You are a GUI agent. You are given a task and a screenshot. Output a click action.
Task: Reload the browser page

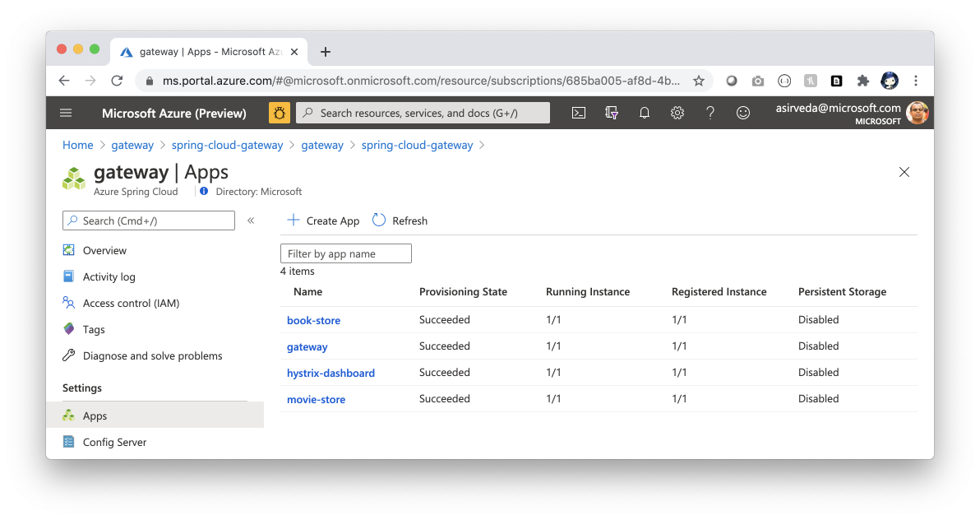click(x=117, y=81)
